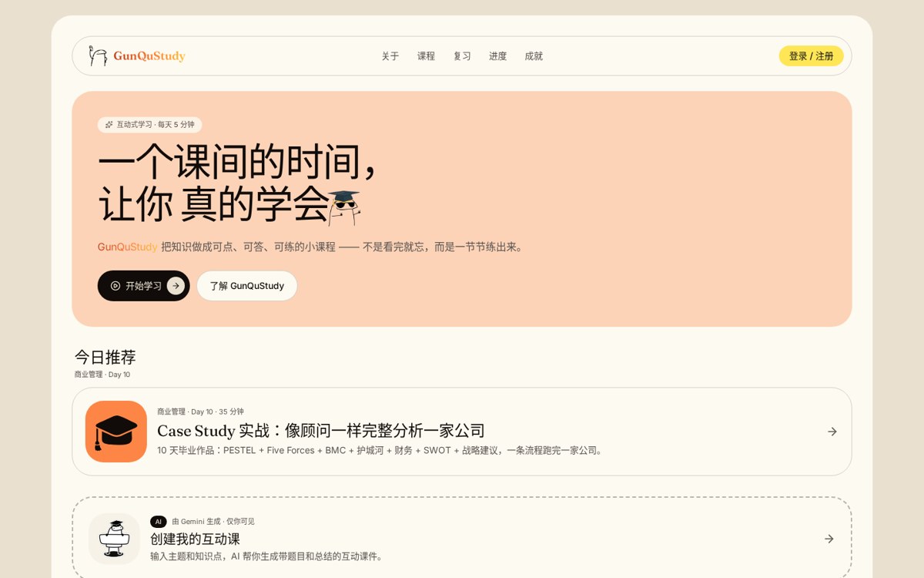Go to the 关于 nav item
This screenshot has height=578, width=924.
click(x=390, y=56)
